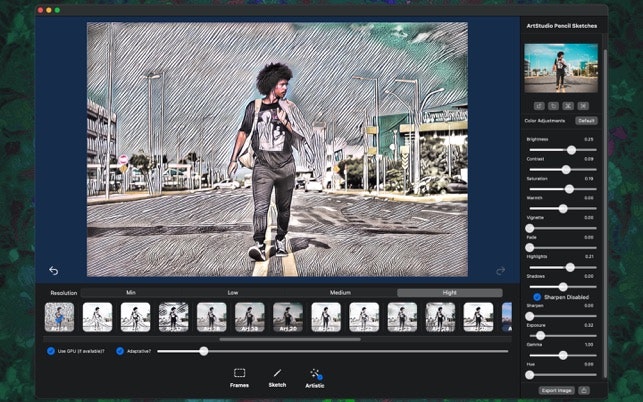Select the Art 22 style thumbnail

[x=364, y=317]
